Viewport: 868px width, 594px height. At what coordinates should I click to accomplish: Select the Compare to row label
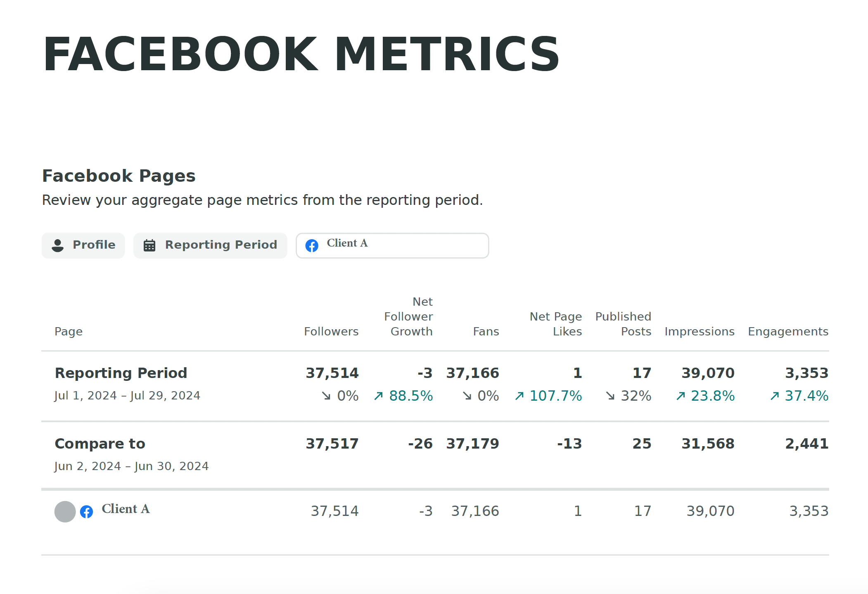(x=100, y=444)
